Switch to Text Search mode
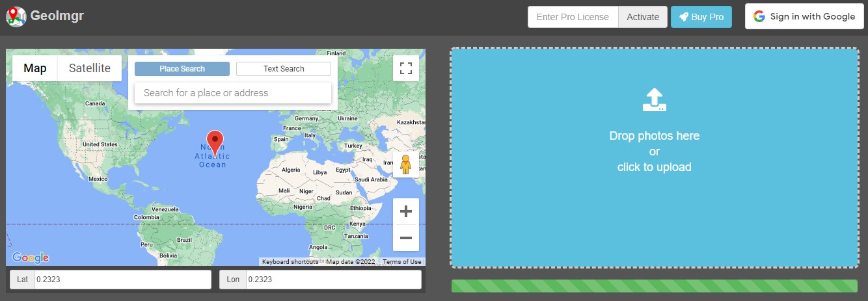 (284, 69)
